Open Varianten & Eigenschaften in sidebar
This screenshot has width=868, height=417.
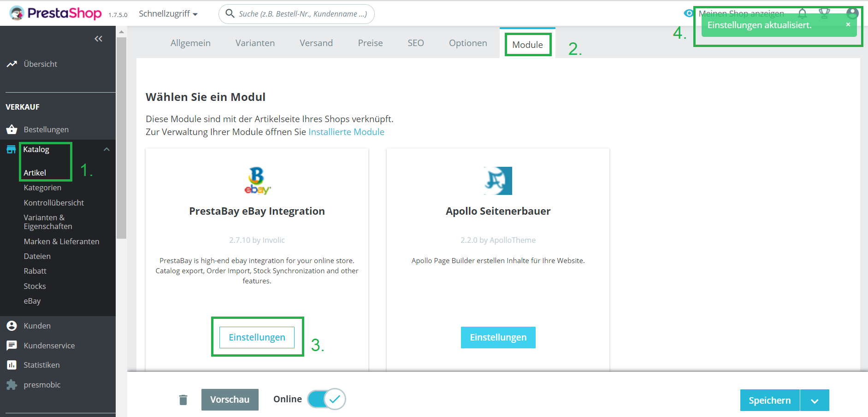pyautogui.click(x=48, y=222)
